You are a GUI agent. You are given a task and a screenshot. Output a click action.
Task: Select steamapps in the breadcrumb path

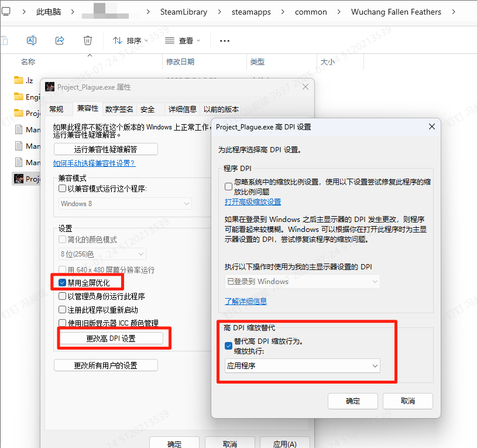tap(251, 12)
